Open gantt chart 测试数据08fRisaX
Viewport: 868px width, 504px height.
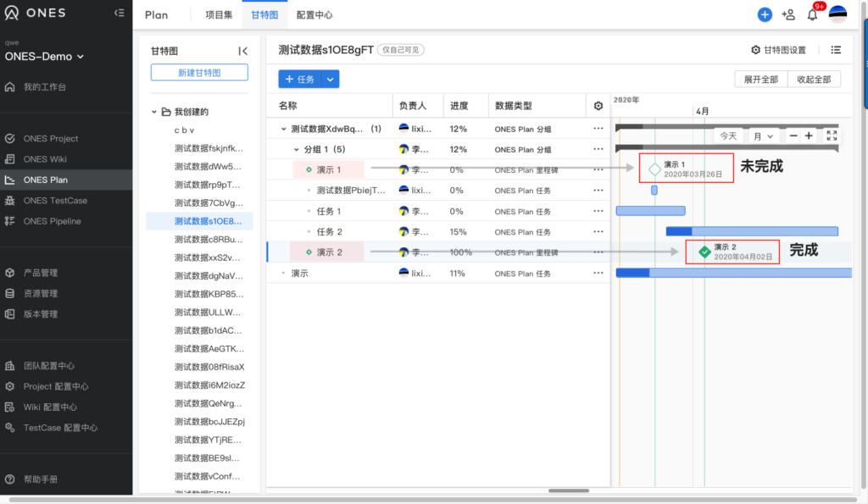209,367
